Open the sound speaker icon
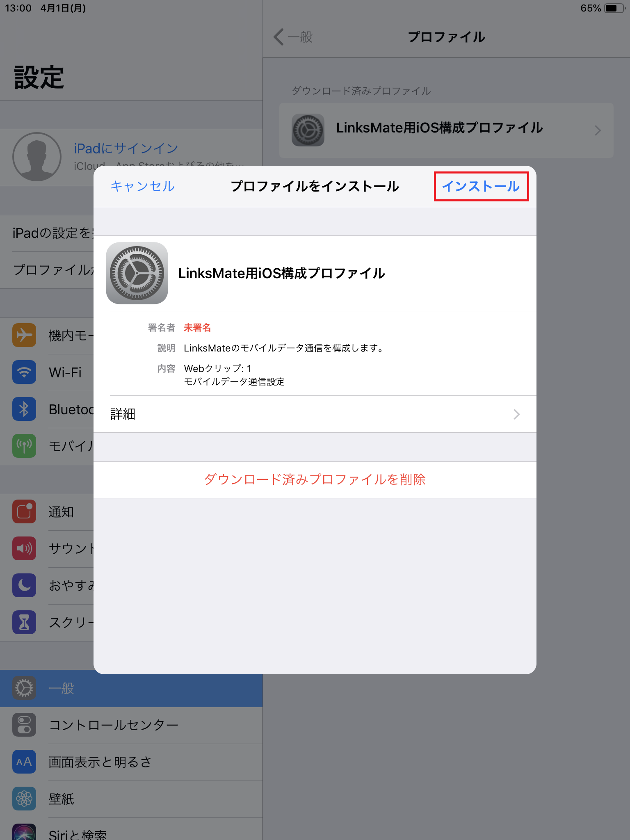 (x=24, y=548)
